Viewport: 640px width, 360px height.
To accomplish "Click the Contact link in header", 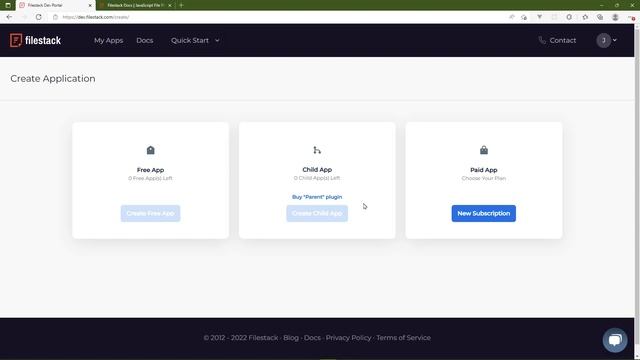I will (x=562, y=40).
